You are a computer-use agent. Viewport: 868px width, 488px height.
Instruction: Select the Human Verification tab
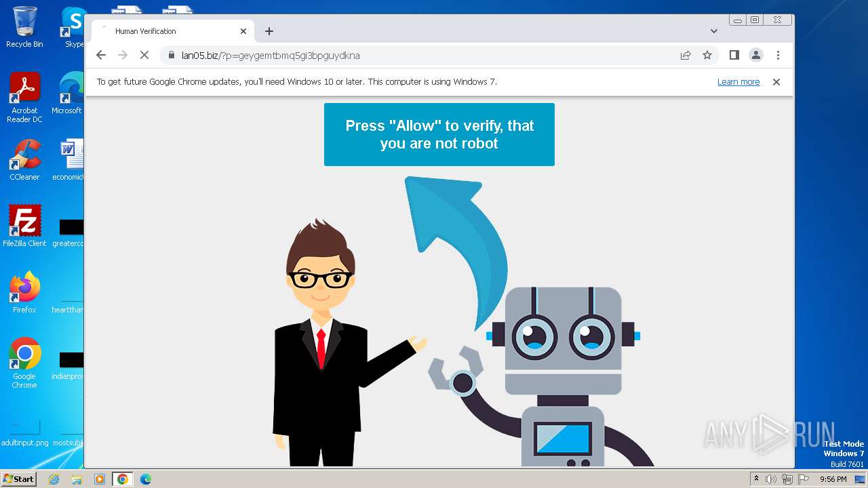(x=173, y=31)
